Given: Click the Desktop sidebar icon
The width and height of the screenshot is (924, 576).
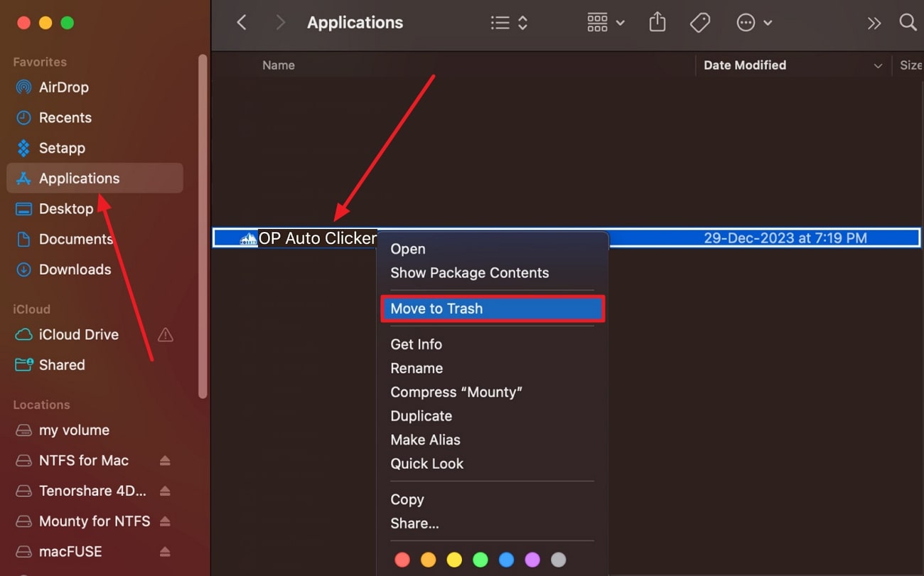Looking at the screenshot, I should 23,209.
